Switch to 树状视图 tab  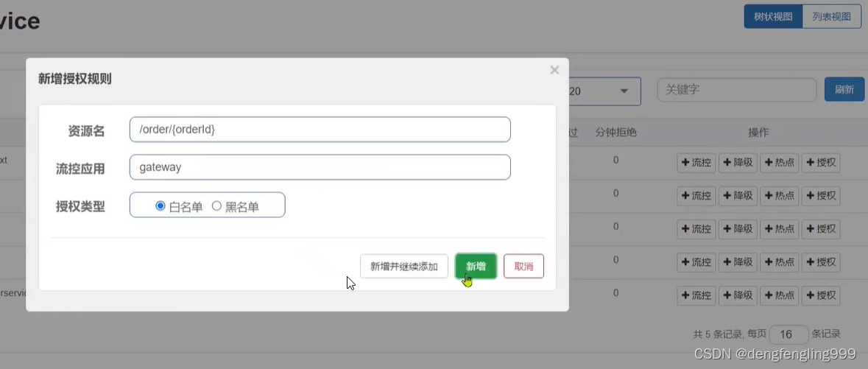(x=772, y=16)
